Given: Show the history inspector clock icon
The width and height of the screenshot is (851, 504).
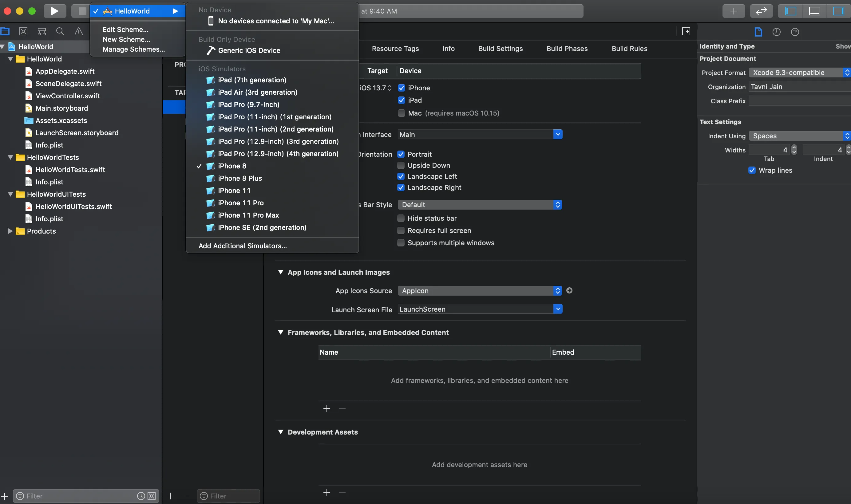Looking at the screenshot, I should click(x=776, y=32).
